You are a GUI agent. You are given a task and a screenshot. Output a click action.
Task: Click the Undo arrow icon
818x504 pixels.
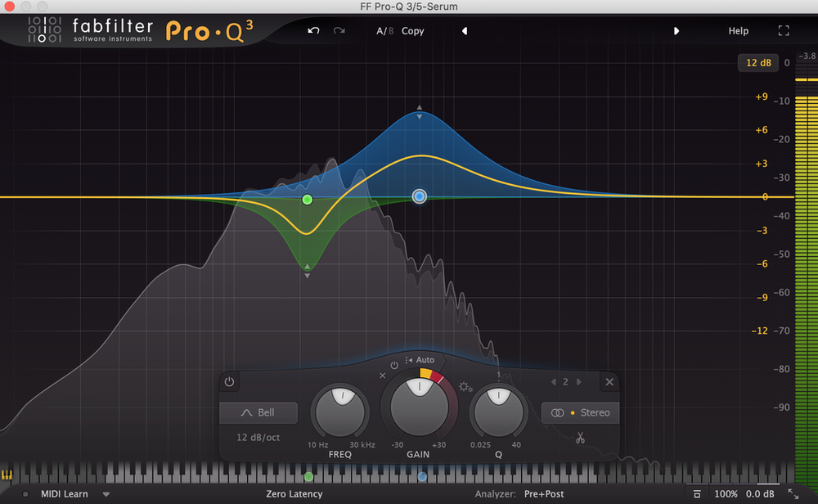pyautogui.click(x=313, y=30)
